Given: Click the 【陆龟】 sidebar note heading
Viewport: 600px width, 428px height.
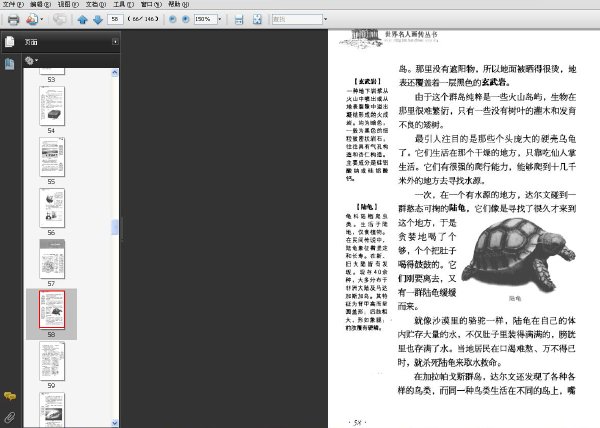Looking at the screenshot, I should 367,207.
